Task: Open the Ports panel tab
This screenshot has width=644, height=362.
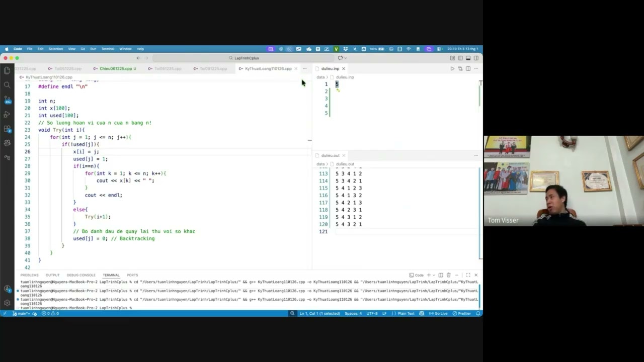Action: (x=132, y=275)
